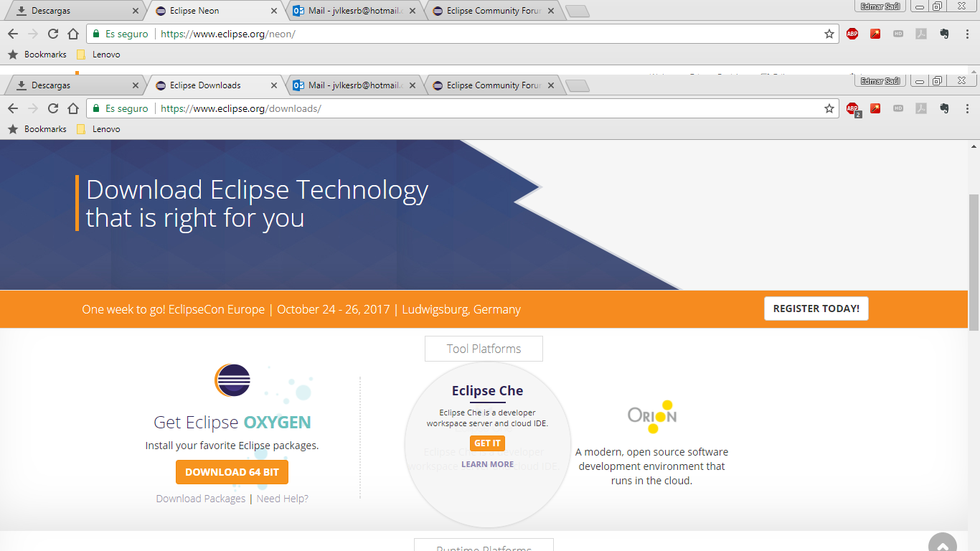This screenshot has width=980, height=551.
Task: Click Adblock Plus icon in Eclipse Downloads window
Action: pos(853,109)
